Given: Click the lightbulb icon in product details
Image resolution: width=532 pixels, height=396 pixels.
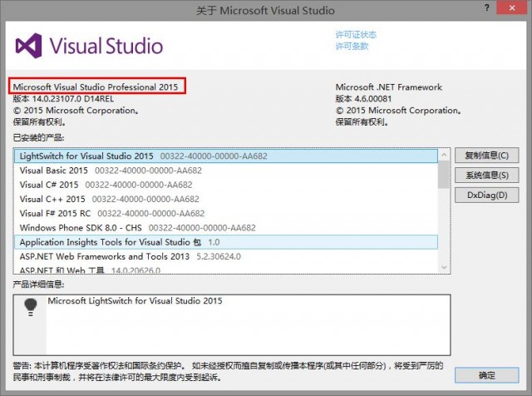Looking at the screenshot, I should 31,307.
